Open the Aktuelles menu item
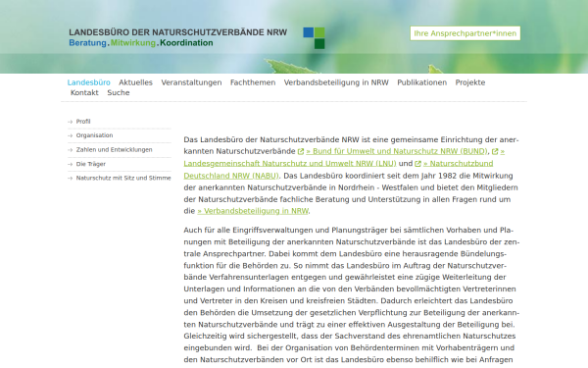This screenshot has height=368, width=588. click(x=136, y=82)
